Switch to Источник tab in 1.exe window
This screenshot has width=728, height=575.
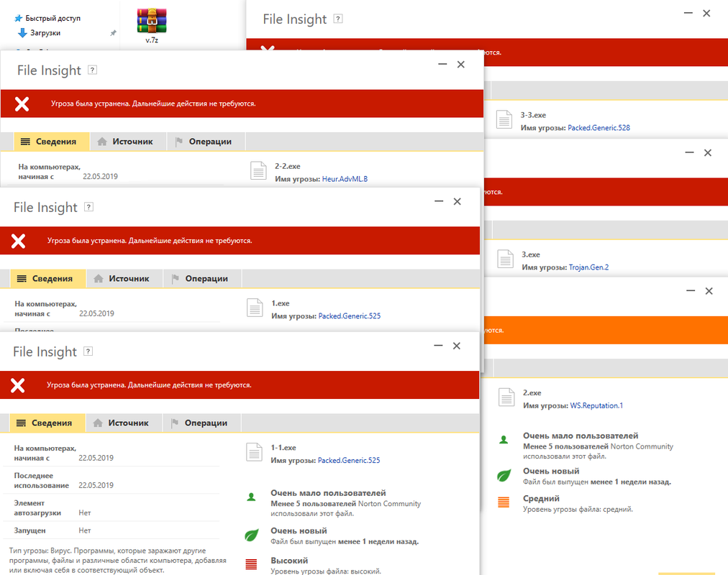pyautogui.click(x=125, y=279)
